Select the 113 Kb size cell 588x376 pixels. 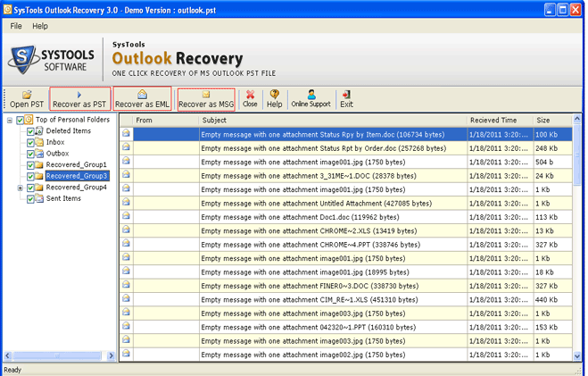552,217
